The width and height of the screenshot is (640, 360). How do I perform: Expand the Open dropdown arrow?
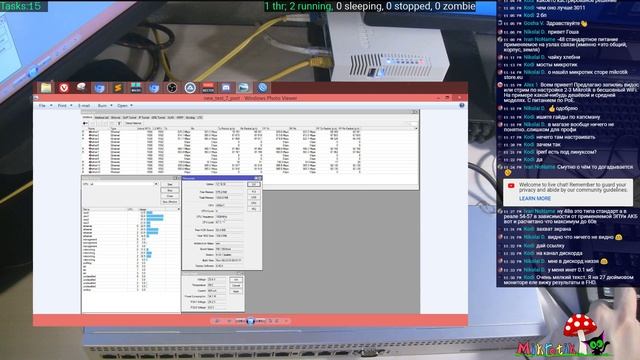(x=131, y=106)
